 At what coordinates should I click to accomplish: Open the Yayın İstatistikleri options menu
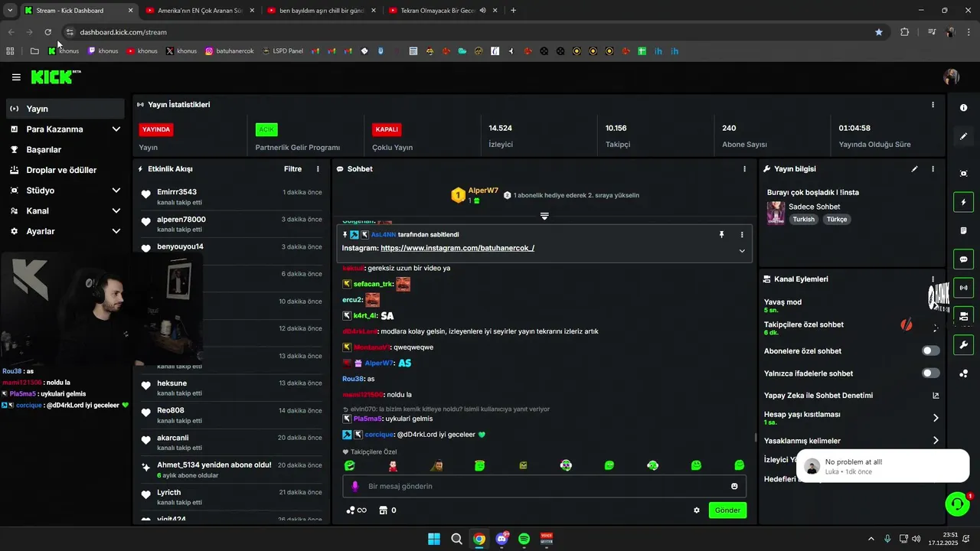point(933,105)
